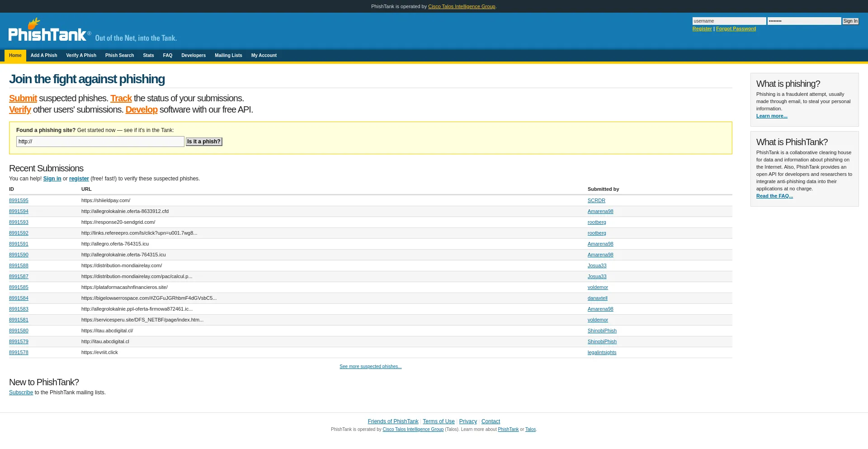This screenshot has height=449, width=868.
Task: Open submission ID 8991578
Action: click(19, 352)
